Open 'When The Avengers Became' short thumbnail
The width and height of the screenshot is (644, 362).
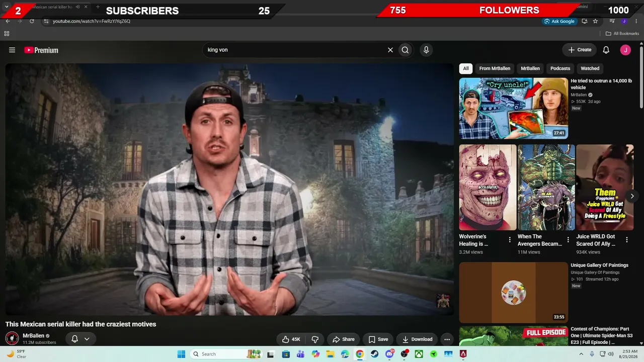point(546,188)
